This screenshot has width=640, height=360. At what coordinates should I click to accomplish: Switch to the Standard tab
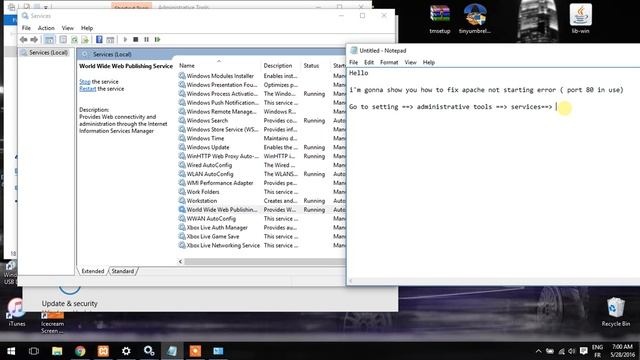coord(122,271)
